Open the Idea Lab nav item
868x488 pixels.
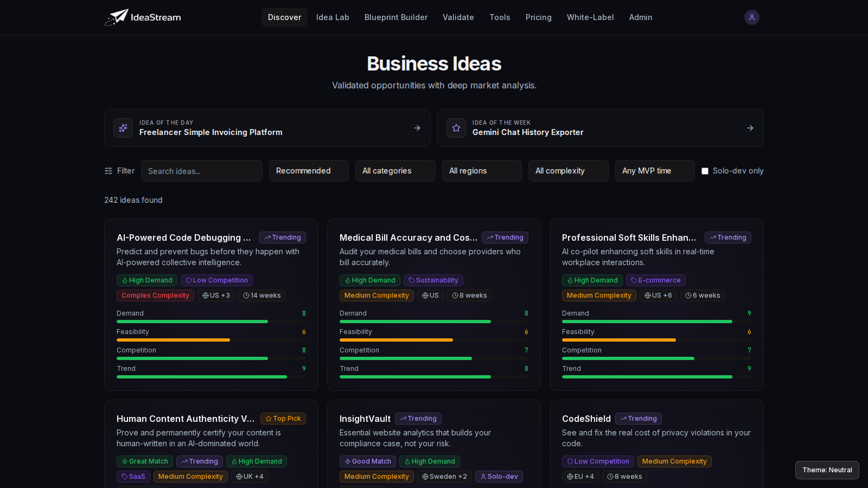[333, 17]
